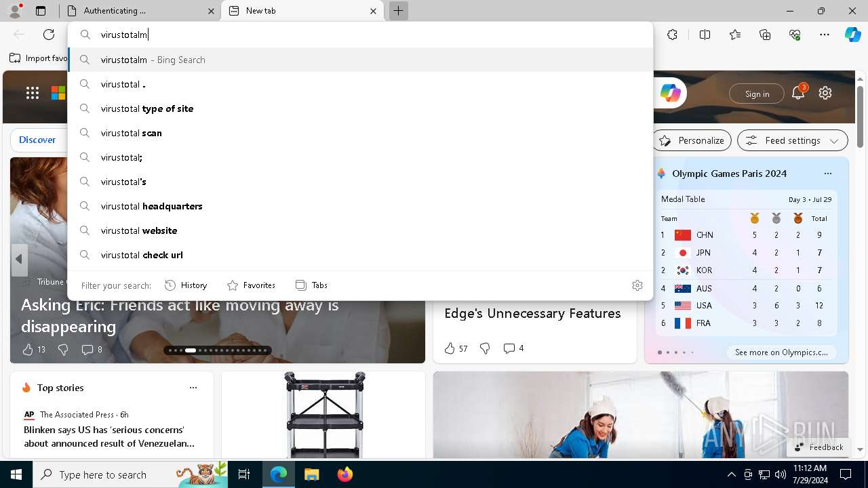
Task: Click the browser profile avatar icon
Action: 15,10
